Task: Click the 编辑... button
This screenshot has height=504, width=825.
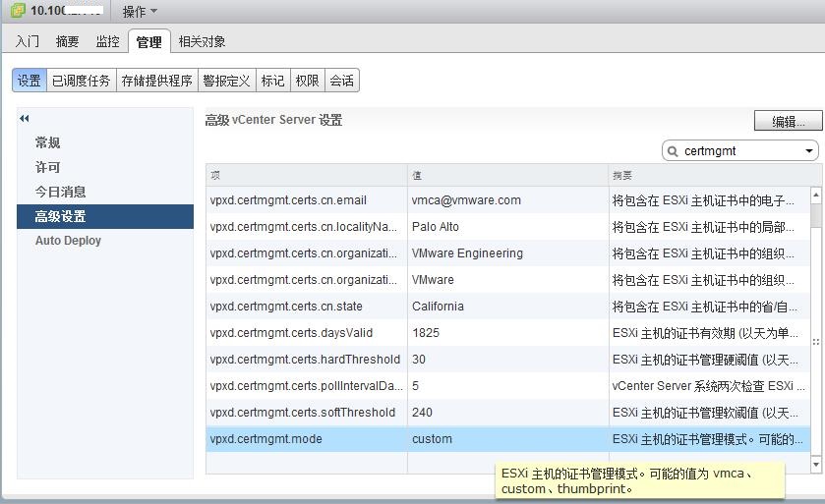Action: point(788,121)
